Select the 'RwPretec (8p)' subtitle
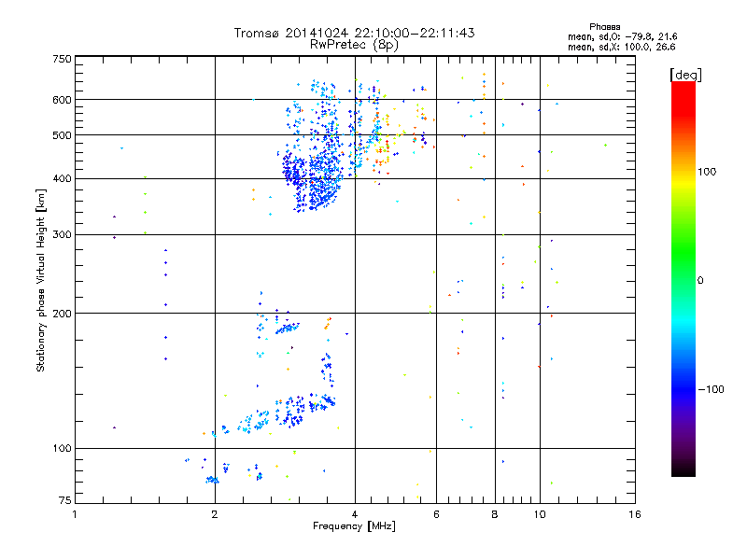Screen dimensions: 747x560 (354, 45)
